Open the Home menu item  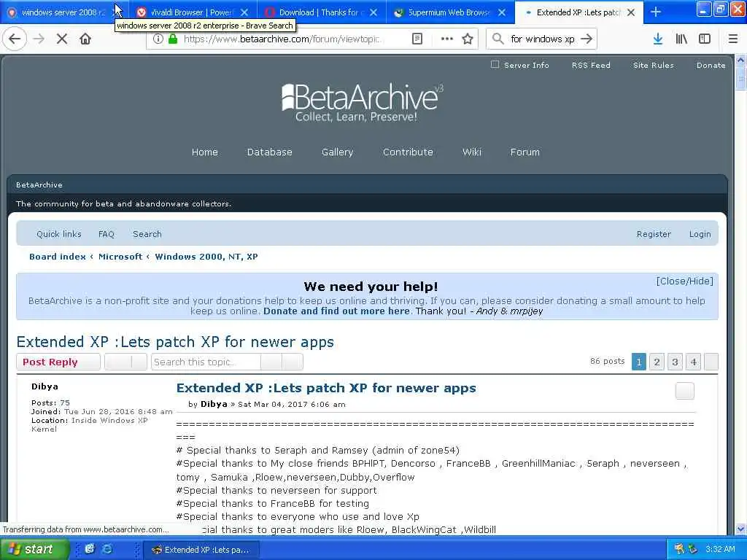(205, 152)
